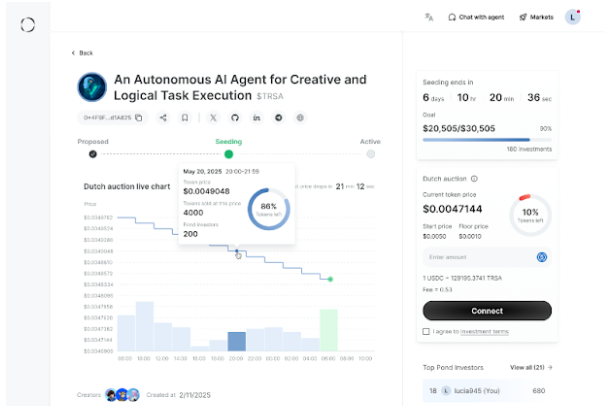Open the project's LinkedIn page
Image resolution: width=605 pixels, height=406 pixels.
pos(257,118)
